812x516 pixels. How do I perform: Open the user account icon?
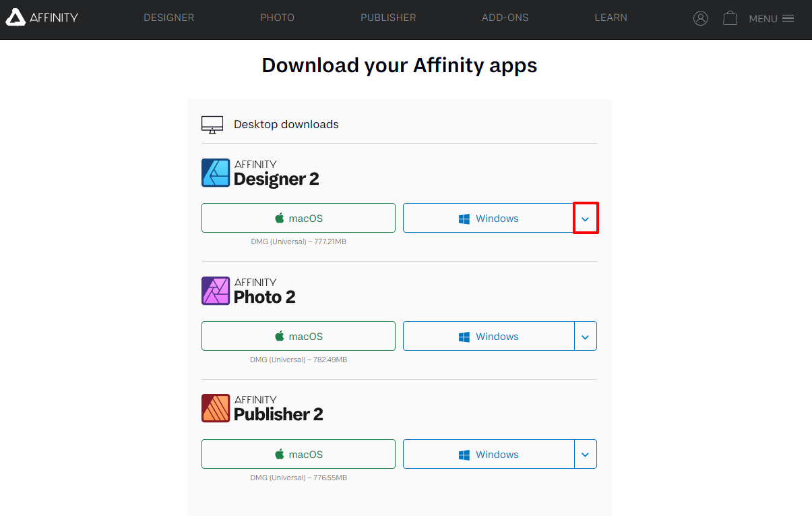pyautogui.click(x=701, y=18)
